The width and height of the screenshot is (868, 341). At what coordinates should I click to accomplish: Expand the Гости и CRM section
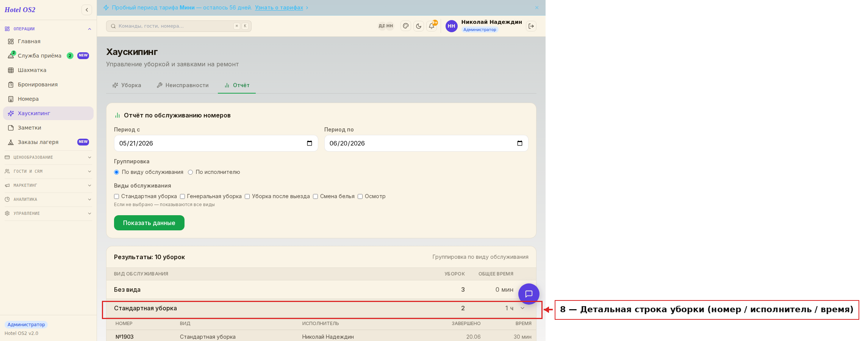[48, 171]
